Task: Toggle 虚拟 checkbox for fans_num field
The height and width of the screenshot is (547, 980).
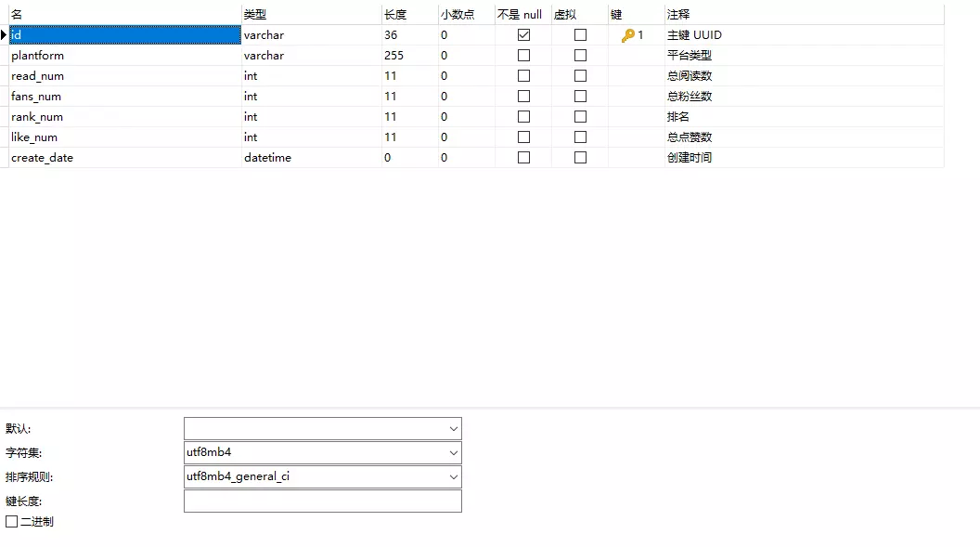Action: pos(581,97)
